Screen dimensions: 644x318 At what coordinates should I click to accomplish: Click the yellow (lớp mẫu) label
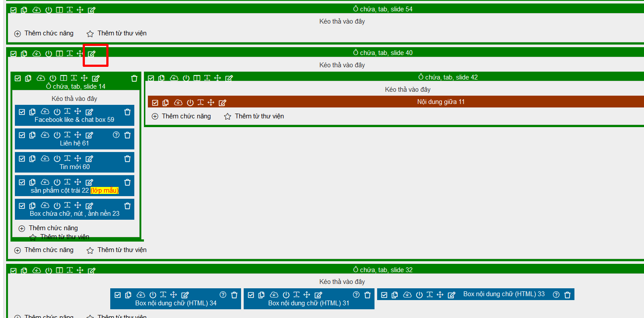tap(105, 190)
